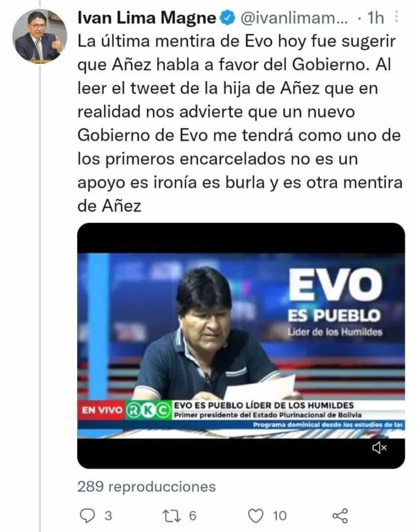Click the EN VIVO red badge in video
417x532 pixels.
coord(102,410)
